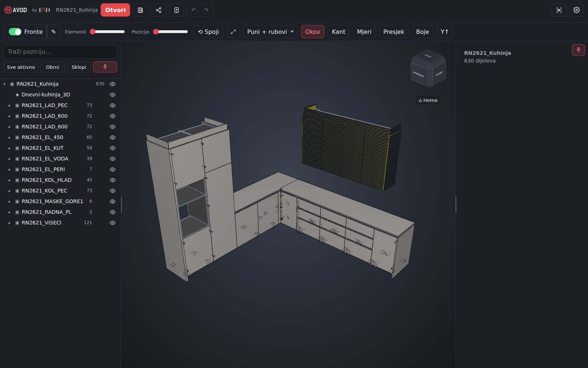588x368 pixels.
Task: Activate the Presjek section tool
Action: 394,32
